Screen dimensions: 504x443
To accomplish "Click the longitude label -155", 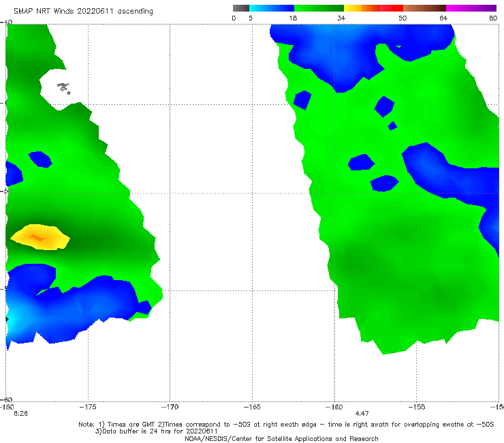I will (417, 407).
